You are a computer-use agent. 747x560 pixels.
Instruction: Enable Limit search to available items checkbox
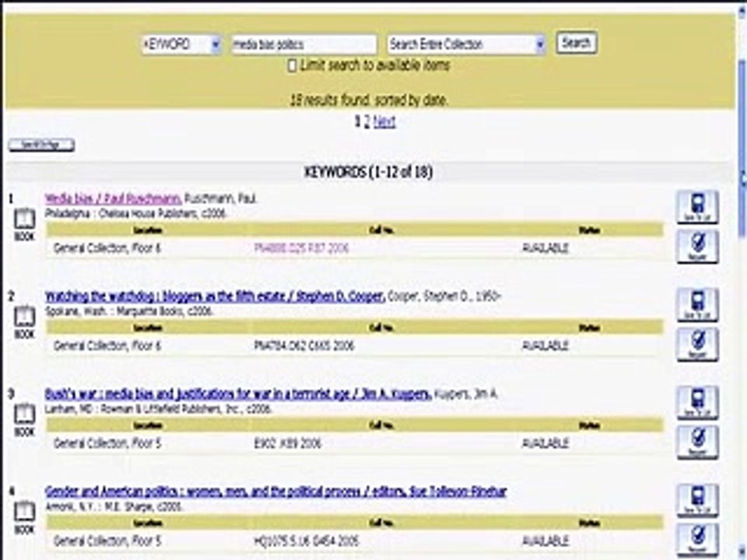[x=292, y=65]
